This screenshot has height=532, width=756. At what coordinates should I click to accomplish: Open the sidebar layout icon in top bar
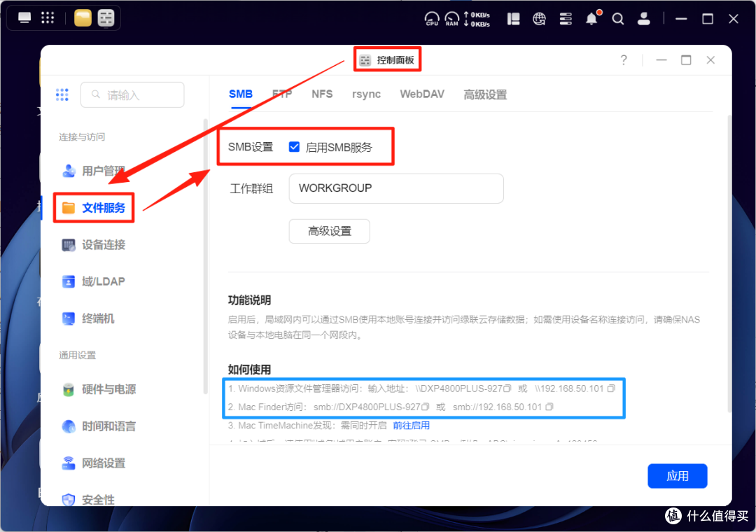(514, 19)
